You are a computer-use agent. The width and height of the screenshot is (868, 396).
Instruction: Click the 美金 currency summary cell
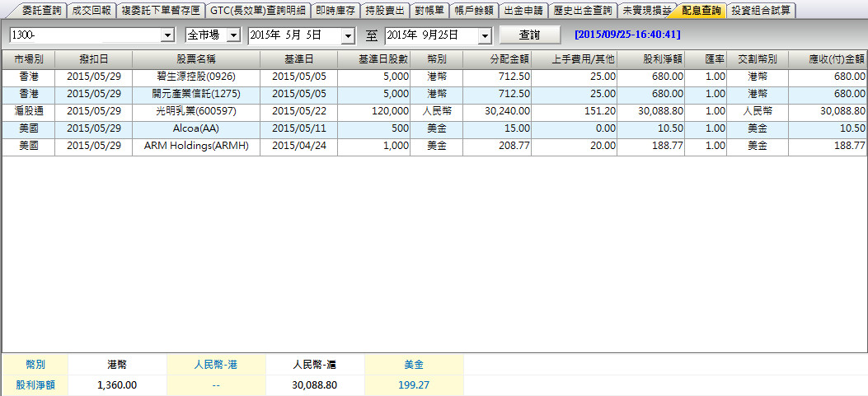point(414,364)
